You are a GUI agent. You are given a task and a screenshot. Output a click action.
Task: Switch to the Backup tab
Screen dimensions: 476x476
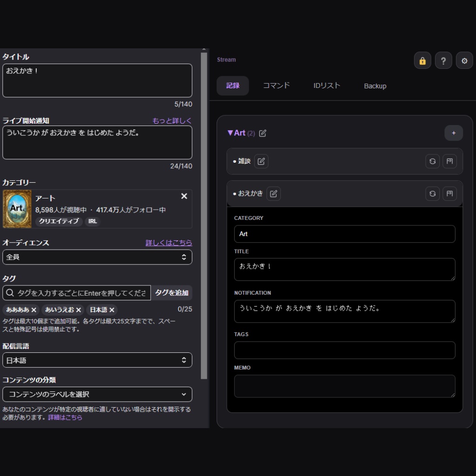tap(375, 86)
